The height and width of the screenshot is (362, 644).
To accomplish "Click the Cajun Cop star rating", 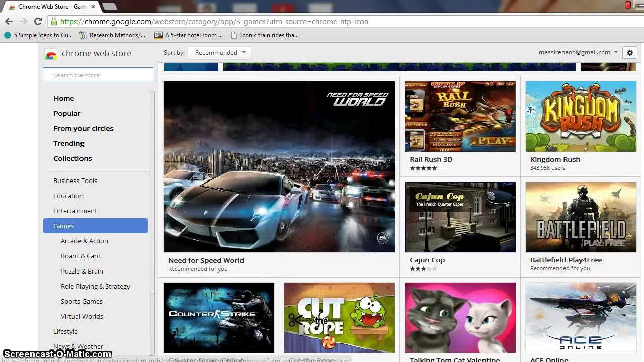I will pyautogui.click(x=423, y=269).
